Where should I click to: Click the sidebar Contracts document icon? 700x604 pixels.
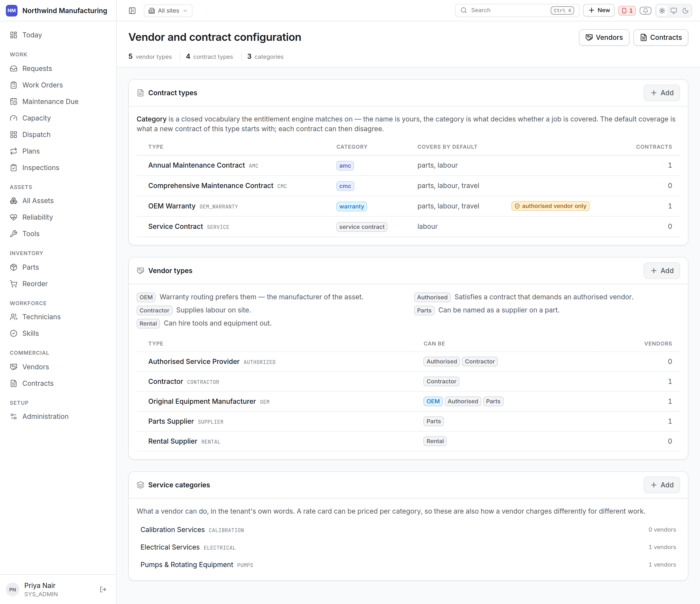pyautogui.click(x=14, y=384)
